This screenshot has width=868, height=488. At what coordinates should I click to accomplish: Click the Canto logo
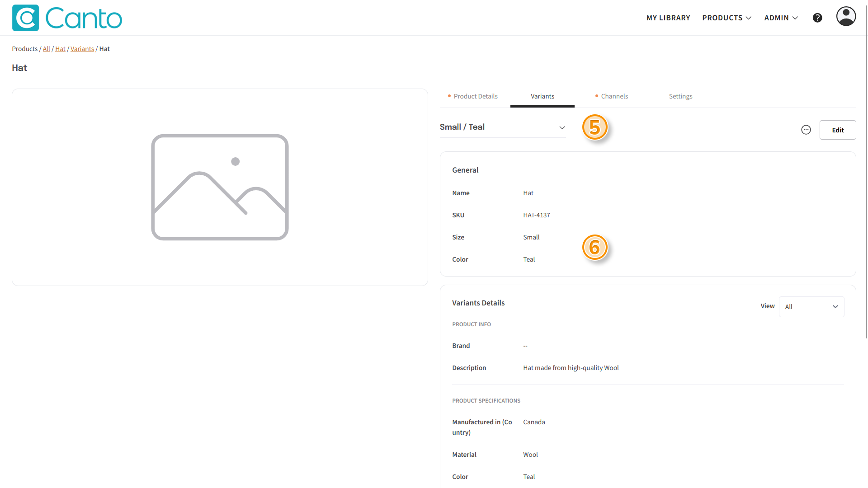[67, 18]
